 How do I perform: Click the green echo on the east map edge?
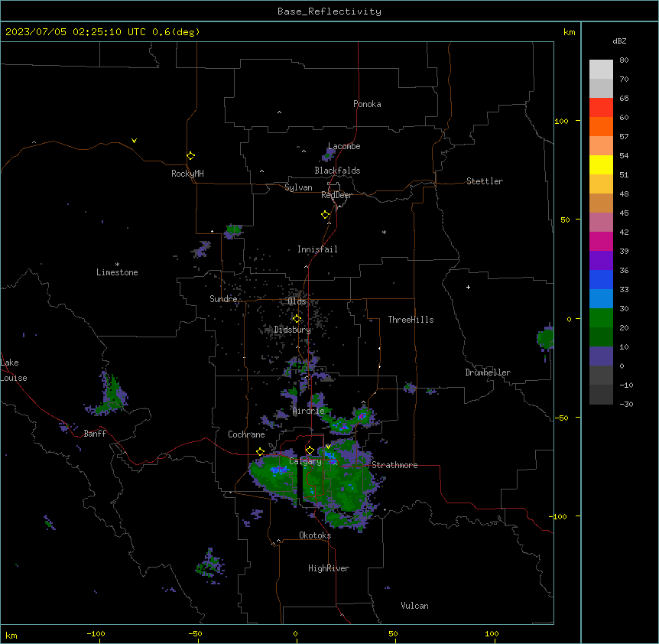545,338
